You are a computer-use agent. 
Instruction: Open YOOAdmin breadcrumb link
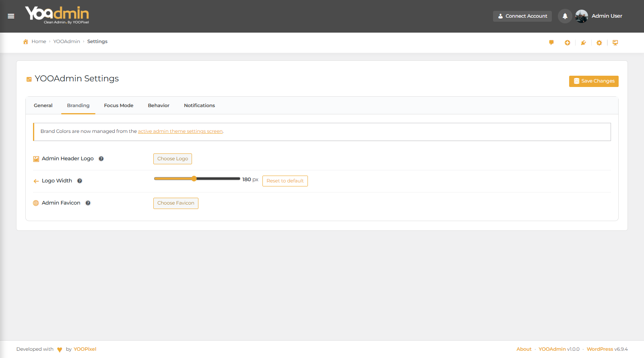click(67, 41)
